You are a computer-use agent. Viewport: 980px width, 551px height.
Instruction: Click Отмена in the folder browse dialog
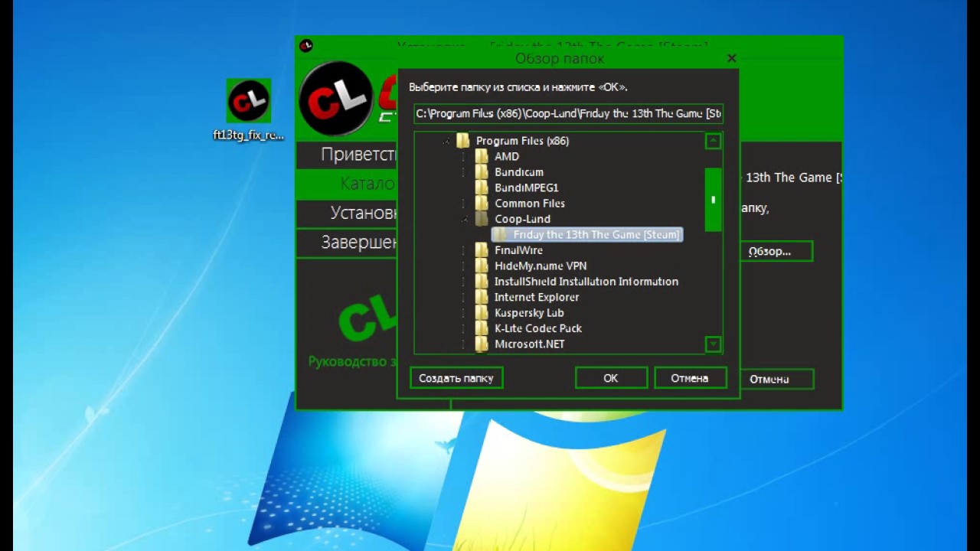[x=690, y=378]
